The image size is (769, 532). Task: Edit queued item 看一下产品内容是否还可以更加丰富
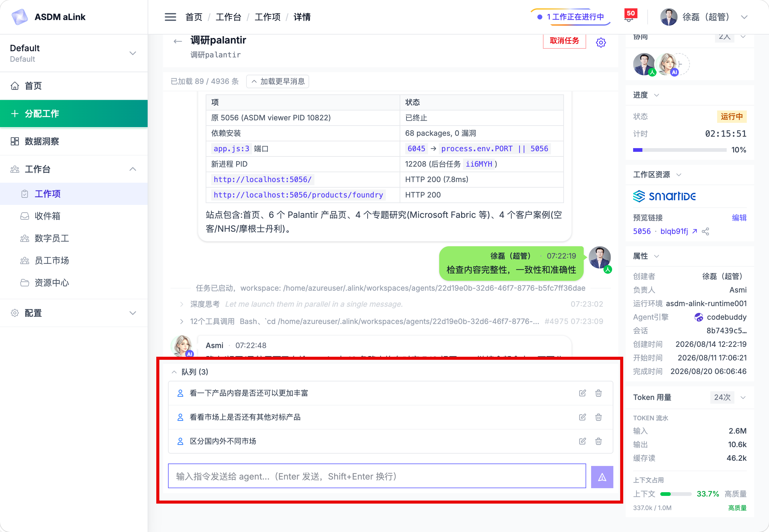pos(582,393)
